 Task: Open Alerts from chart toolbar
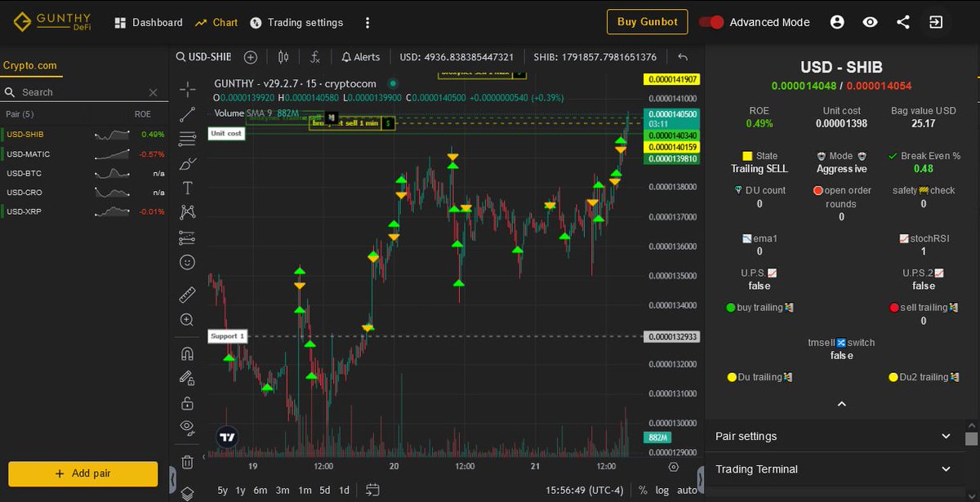[x=361, y=57]
